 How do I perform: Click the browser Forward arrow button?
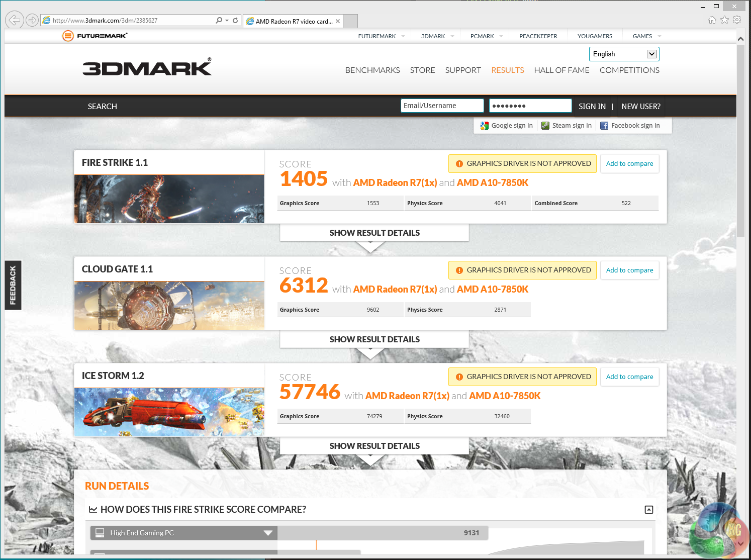point(32,20)
